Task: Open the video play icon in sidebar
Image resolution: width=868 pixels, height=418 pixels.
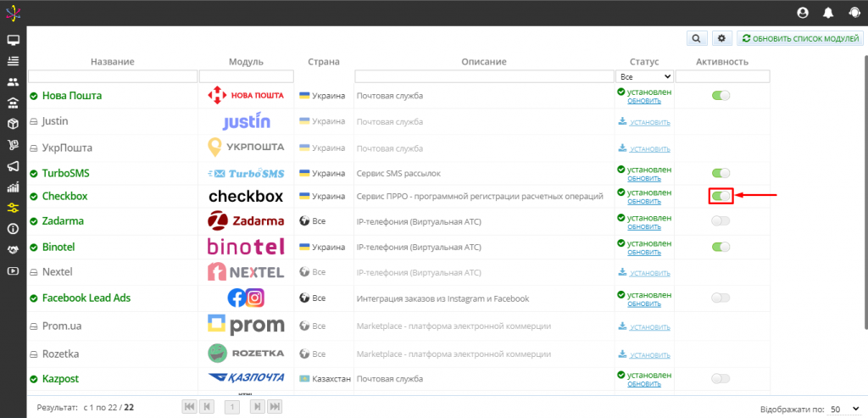Action: coord(13,270)
